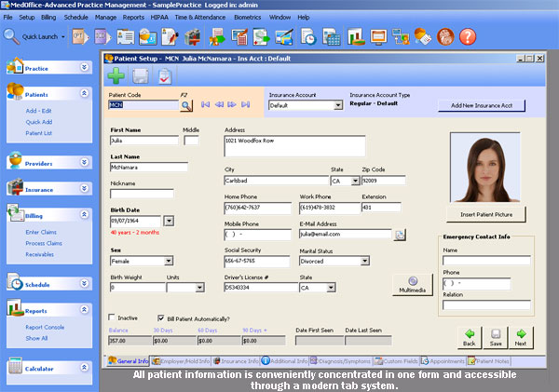Click the email compose icon beside E-Mail Address
Viewport: 559px width, 392px height.
[400, 235]
